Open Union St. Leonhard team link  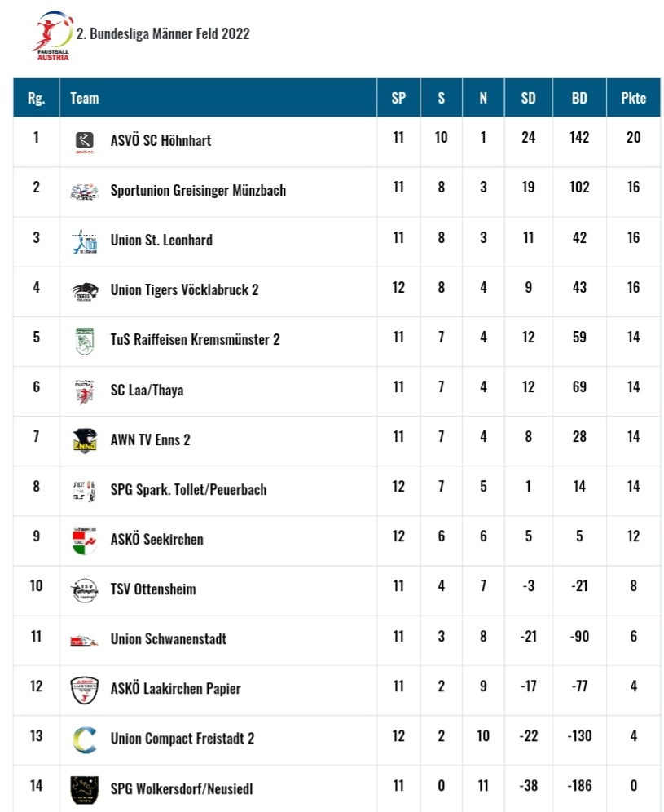161,241
